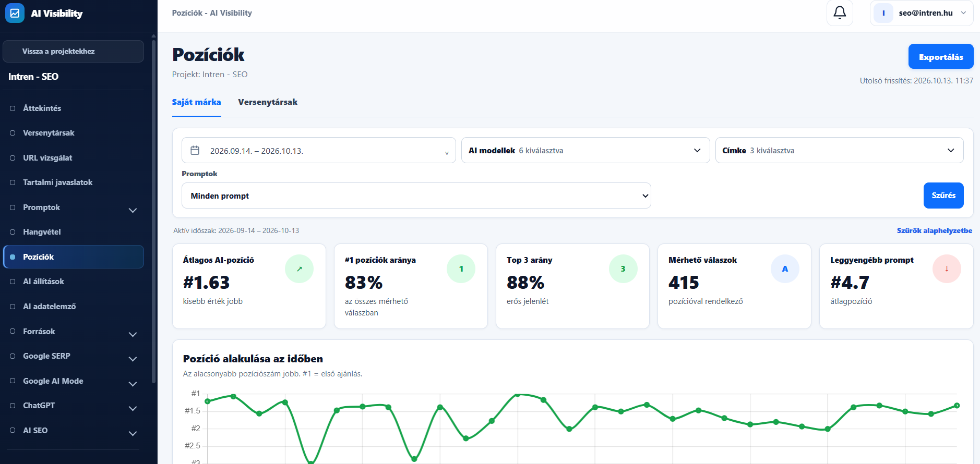Image resolution: width=980 pixels, height=464 pixels.
Task: Go to AI adatelemző in the sidebar
Action: [x=74, y=307]
